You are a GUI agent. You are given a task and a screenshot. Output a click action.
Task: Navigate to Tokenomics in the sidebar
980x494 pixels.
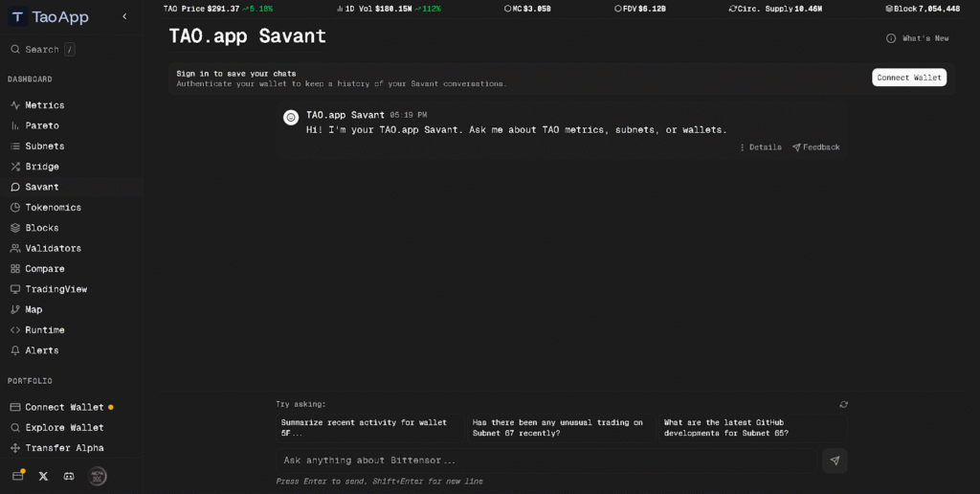point(53,207)
